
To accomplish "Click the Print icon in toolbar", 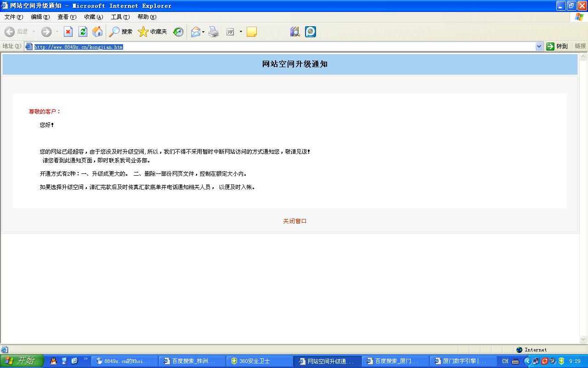I will [x=214, y=32].
